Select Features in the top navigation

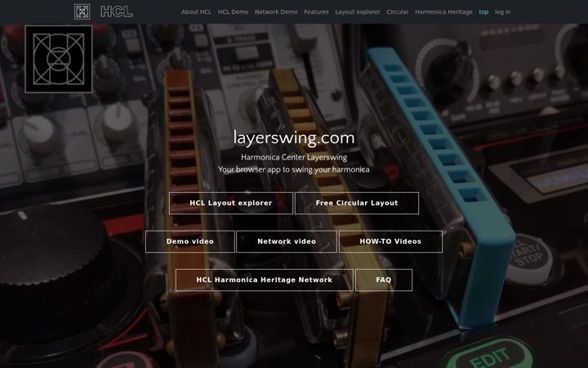(316, 12)
